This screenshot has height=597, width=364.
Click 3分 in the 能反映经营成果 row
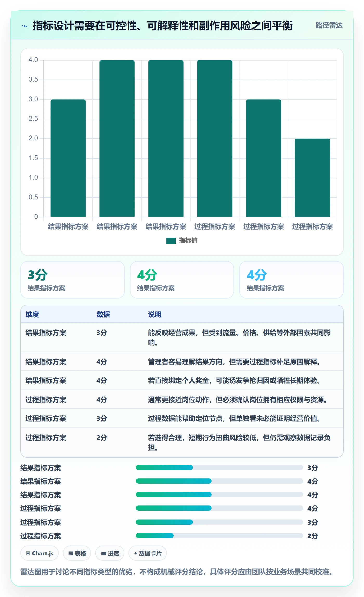[x=102, y=333]
